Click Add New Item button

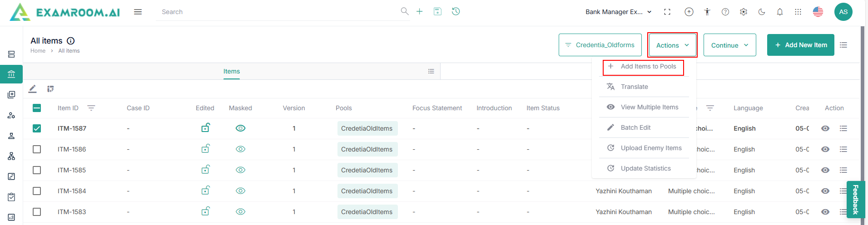800,45
